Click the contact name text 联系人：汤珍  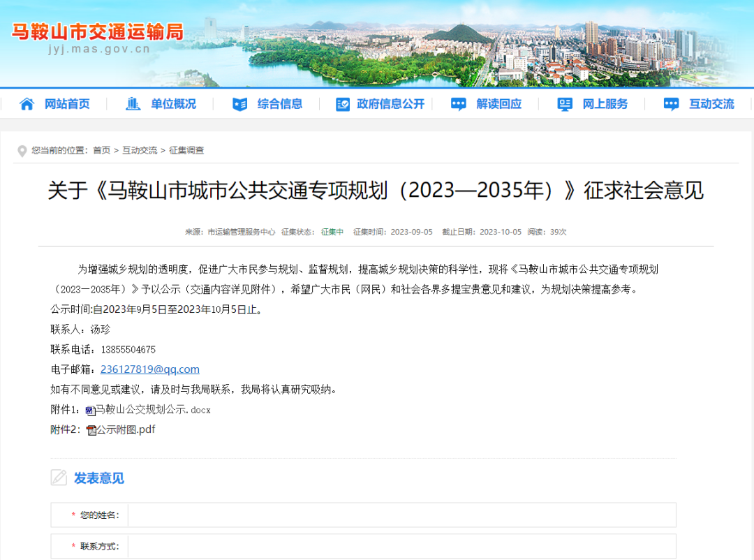click(80, 330)
